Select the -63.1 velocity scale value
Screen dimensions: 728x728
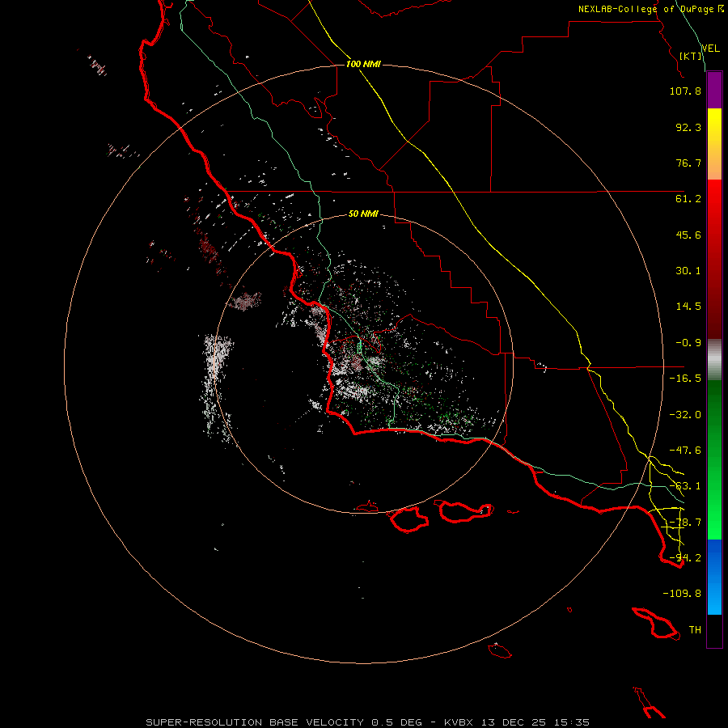(685, 486)
